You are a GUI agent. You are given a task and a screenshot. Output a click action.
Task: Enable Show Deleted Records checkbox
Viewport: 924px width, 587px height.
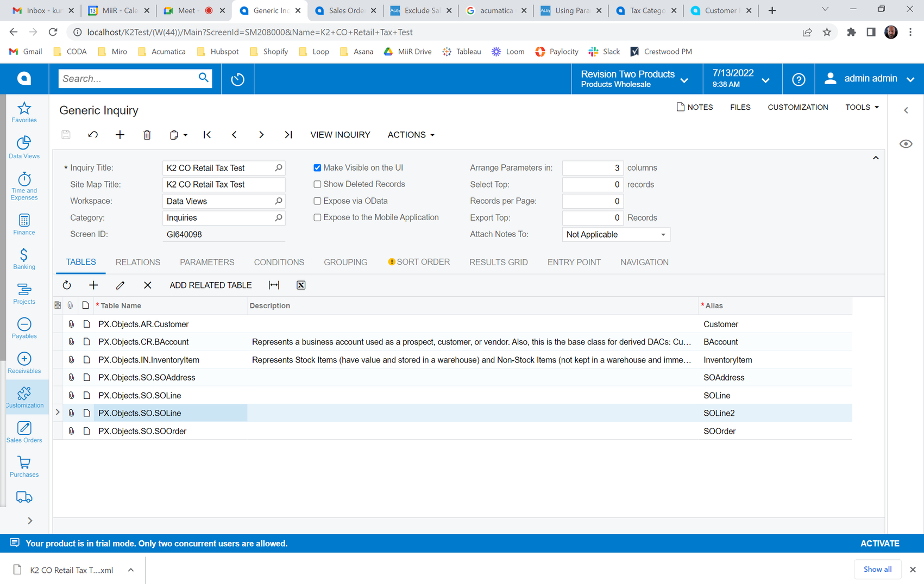point(317,184)
